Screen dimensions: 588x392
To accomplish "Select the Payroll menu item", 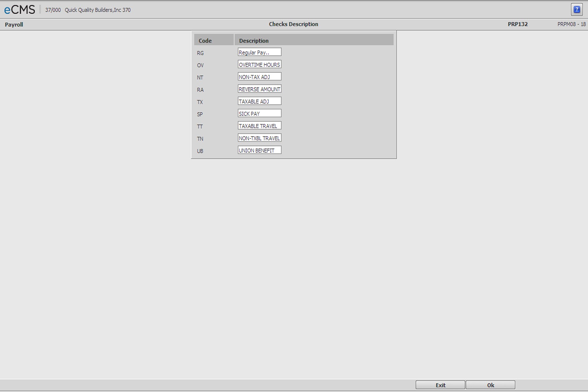I will tap(14, 24).
